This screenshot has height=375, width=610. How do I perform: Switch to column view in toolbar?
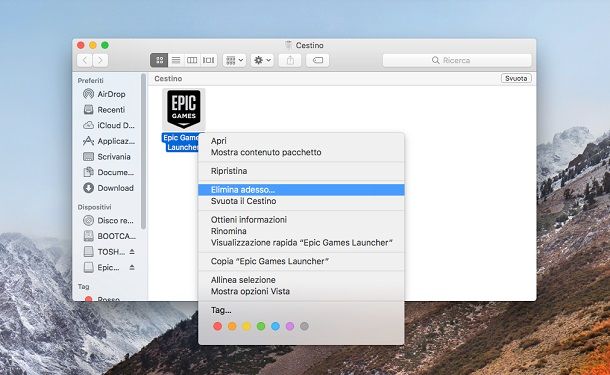click(x=192, y=60)
